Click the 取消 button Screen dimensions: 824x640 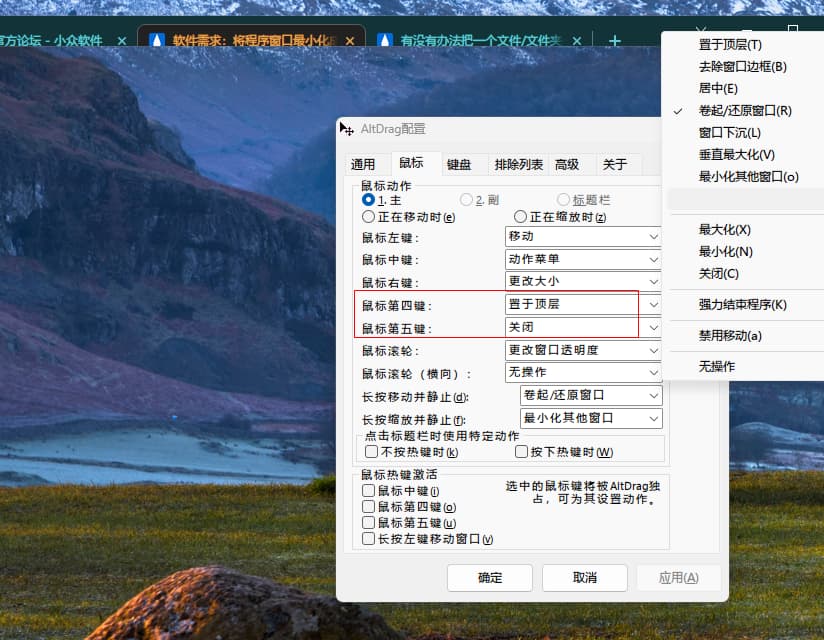pos(584,578)
